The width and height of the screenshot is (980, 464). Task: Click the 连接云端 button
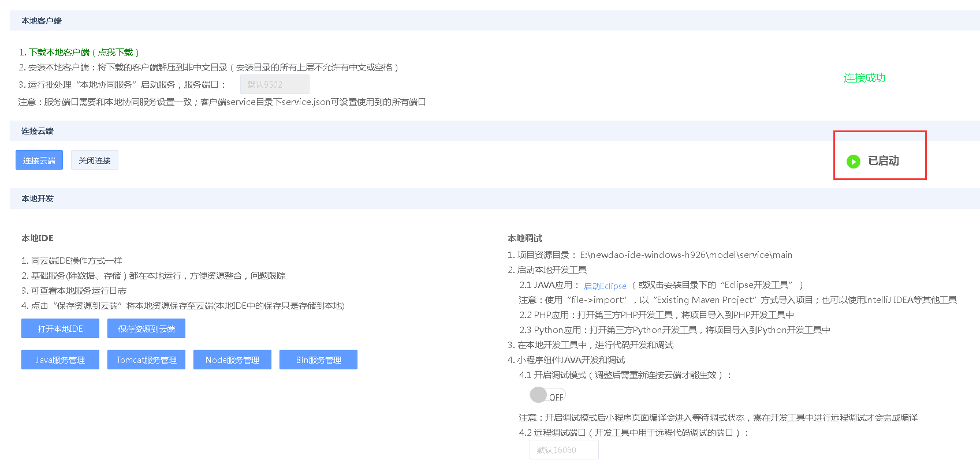(x=39, y=160)
